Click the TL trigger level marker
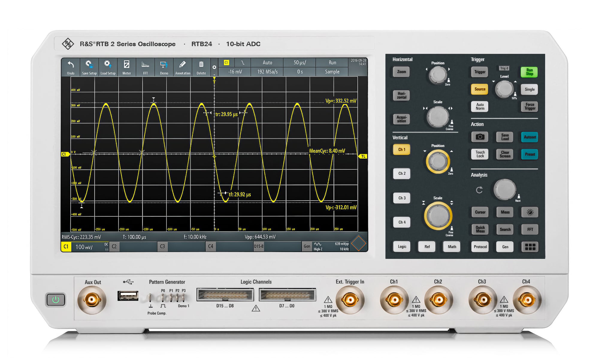599x364 pixels. coord(363,156)
